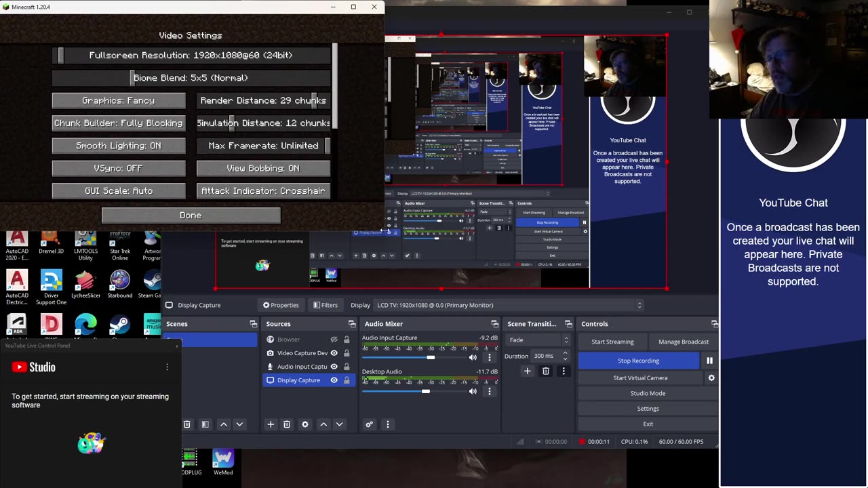Remove scene transition with trash icon
The image size is (868, 488).
point(545,371)
